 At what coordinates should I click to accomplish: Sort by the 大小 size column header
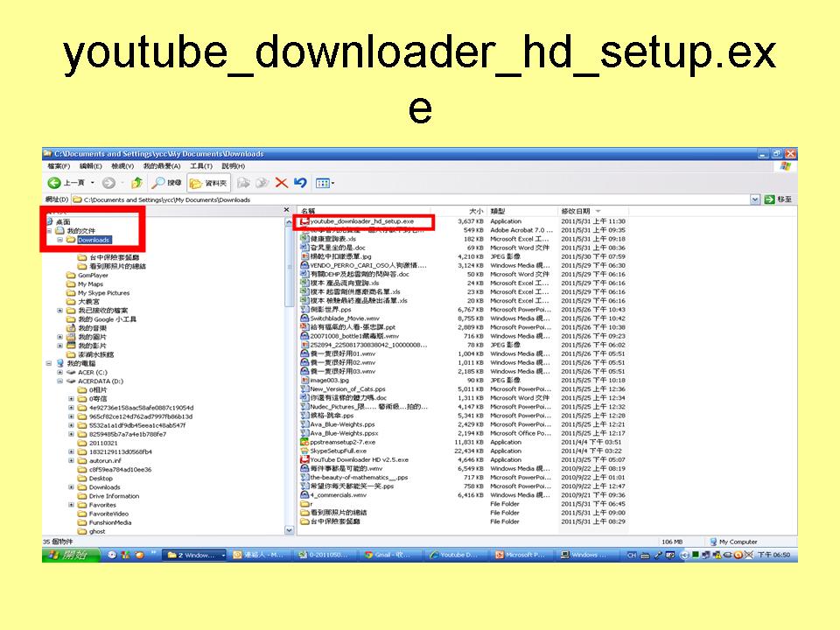pyautogui.click(x=459, y=211)
